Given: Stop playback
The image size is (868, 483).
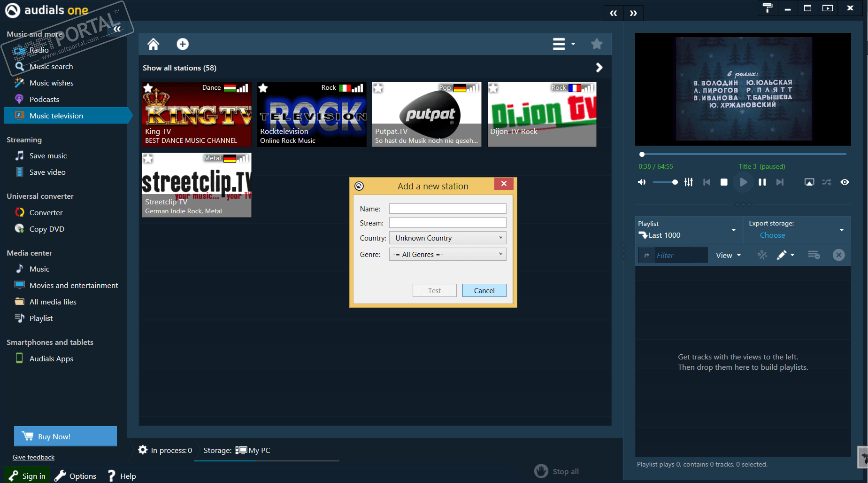Looking at the screenshot, I should coord(724,182).
